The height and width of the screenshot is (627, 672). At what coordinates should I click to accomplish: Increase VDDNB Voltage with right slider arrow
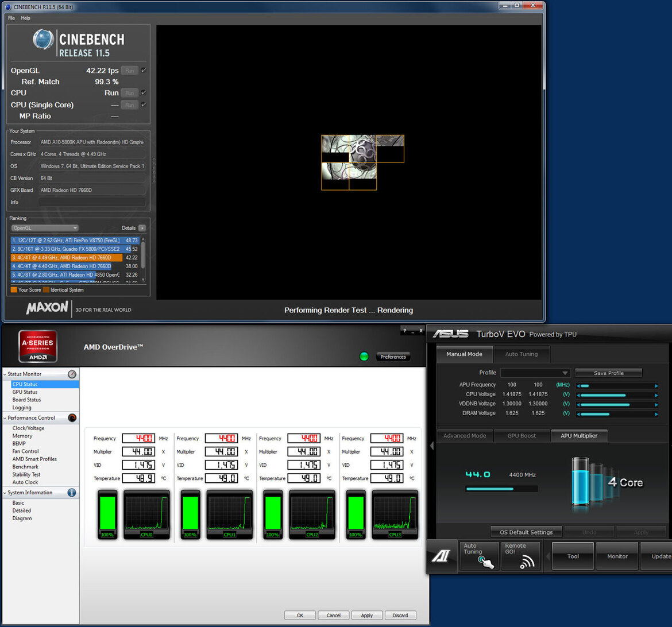tap(656, 405)
